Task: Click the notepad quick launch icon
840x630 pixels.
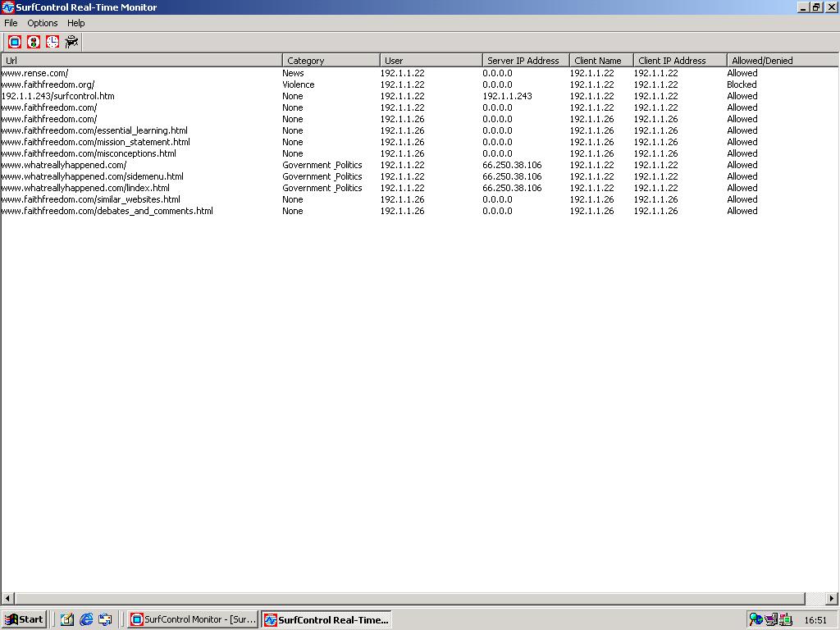Action: point(67,620)
